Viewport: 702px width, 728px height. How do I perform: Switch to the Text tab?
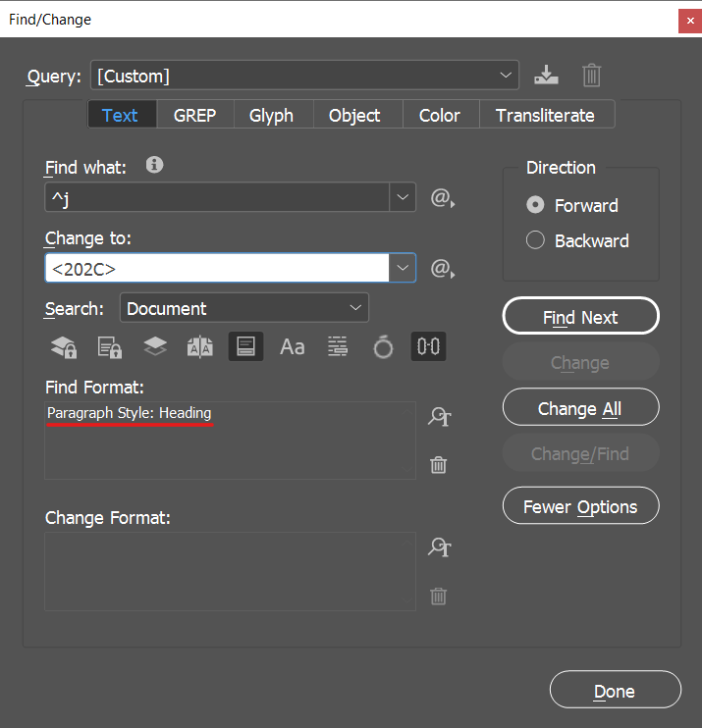[x=120, y=115]
